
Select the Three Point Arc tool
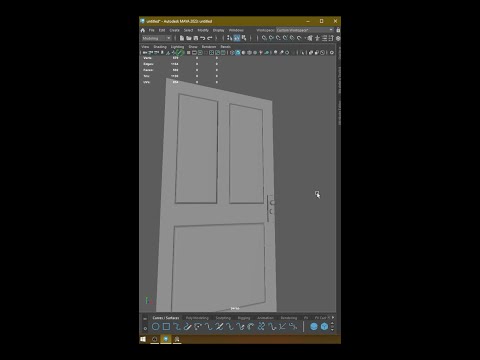198,327
